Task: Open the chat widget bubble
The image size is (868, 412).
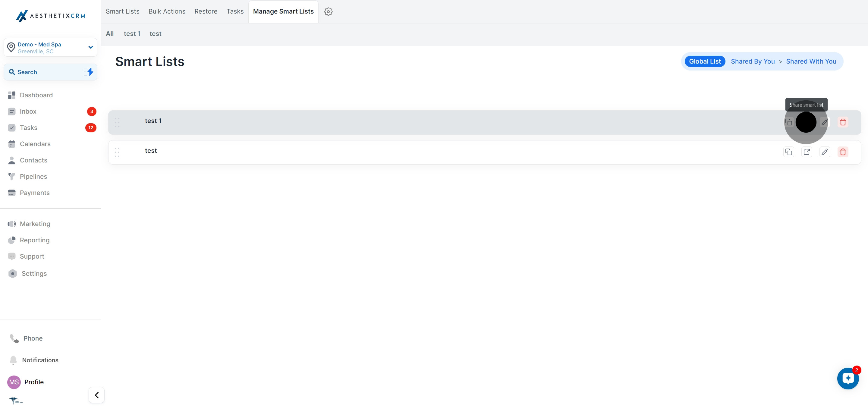Action: coord(848,378)
